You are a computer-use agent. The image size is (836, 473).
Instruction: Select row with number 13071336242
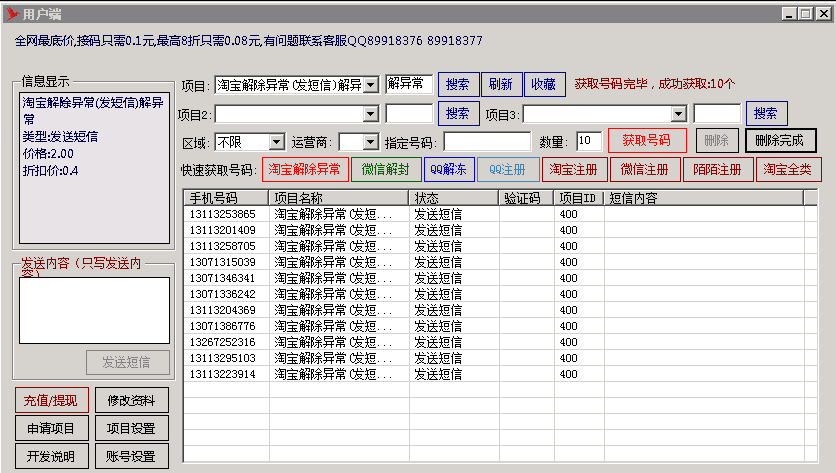click(x=500, y=294)
